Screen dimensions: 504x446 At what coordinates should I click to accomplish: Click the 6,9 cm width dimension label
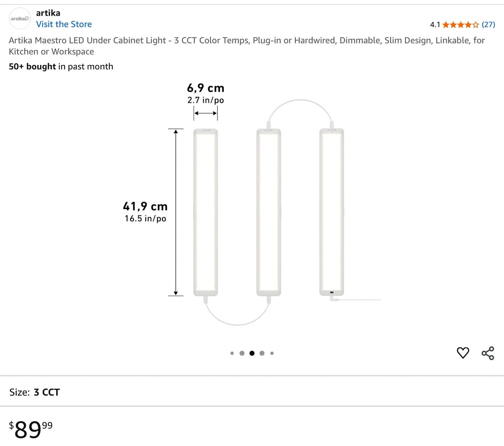click(205, 88)
